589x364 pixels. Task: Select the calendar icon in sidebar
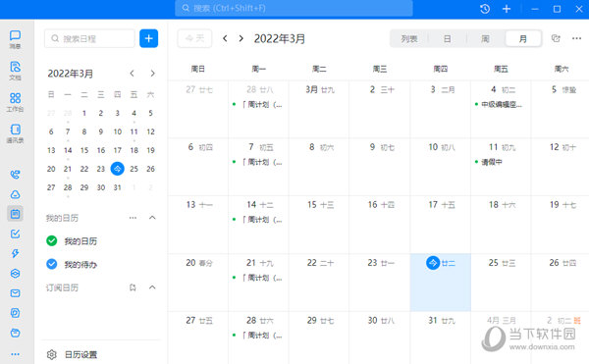[x=15, y=214]
